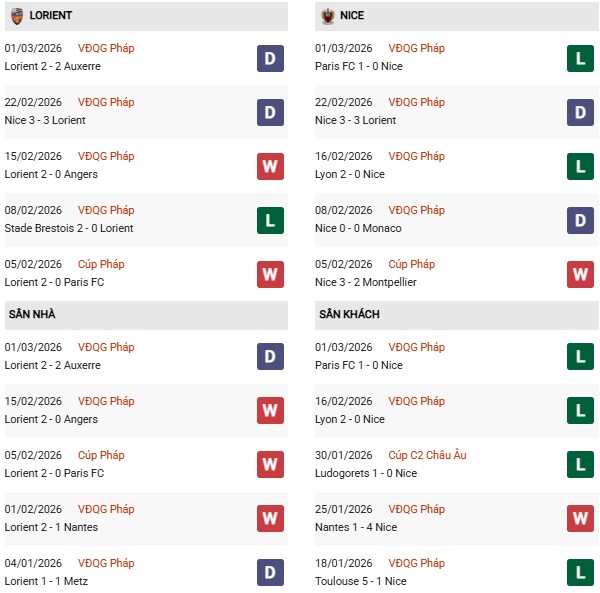Click the L badge for Toulouse 5 - 1 Nice

pos(580,573)
